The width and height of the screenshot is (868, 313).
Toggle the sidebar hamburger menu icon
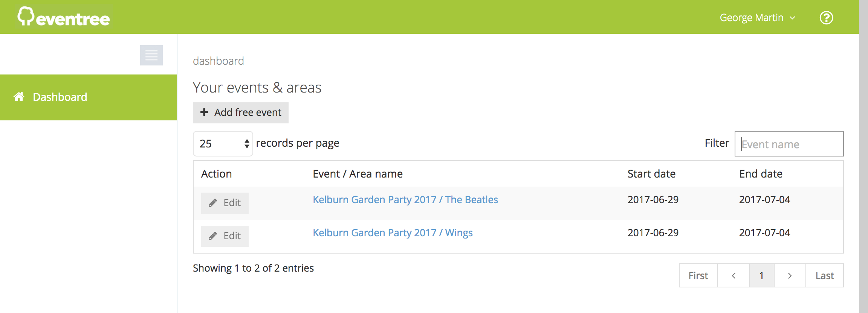[151, 55]
